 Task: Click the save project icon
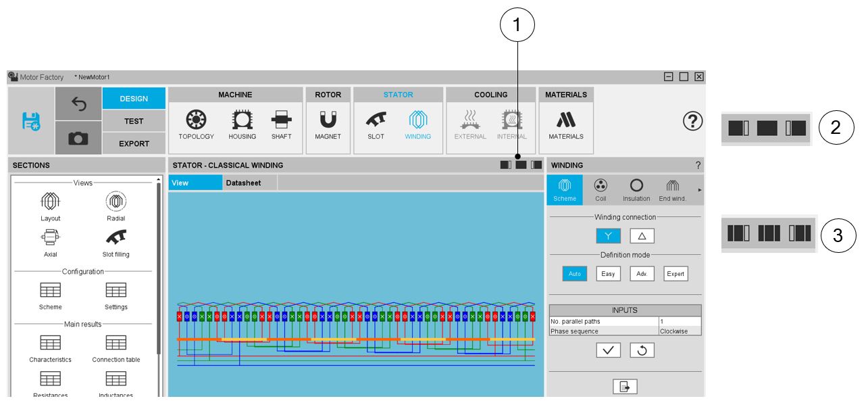pos(31,122)
